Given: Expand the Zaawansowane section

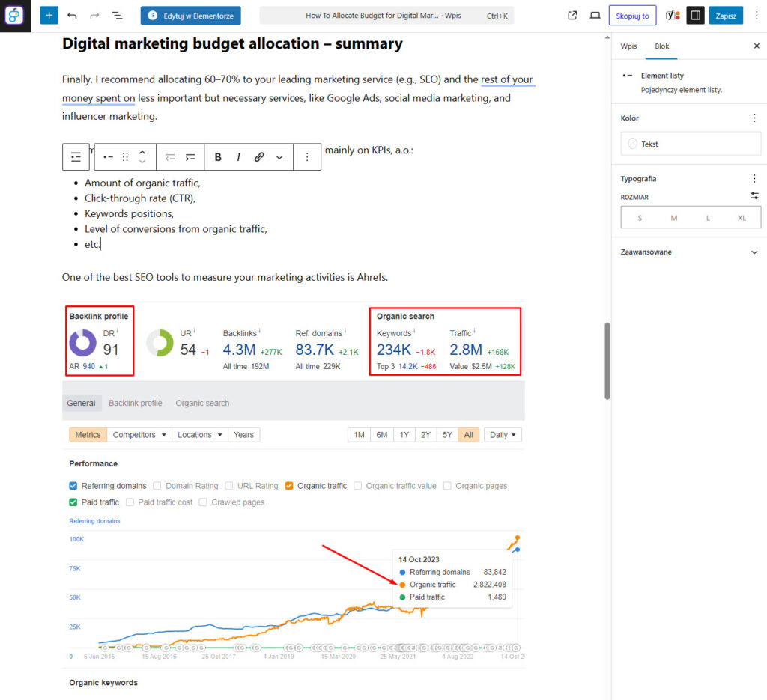Looking at the screenshot, I should coord(754,252).
